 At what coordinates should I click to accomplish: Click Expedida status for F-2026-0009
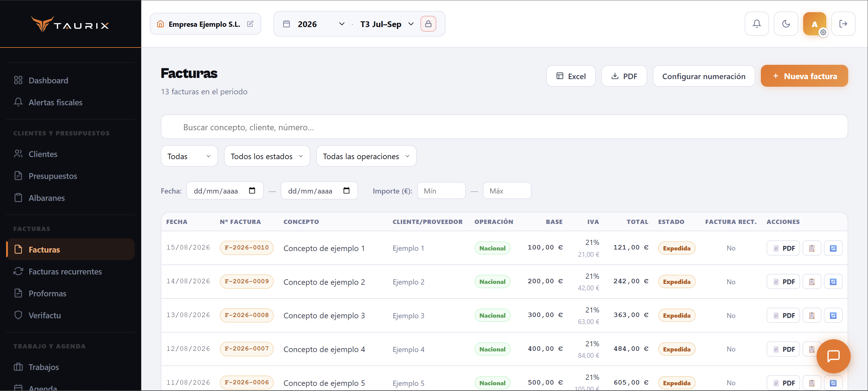pyautogui.click(x=676, y=281)
